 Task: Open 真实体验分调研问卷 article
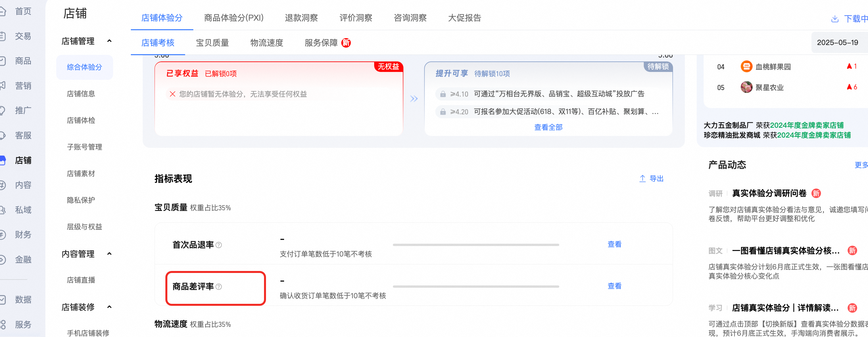point(769,193)
